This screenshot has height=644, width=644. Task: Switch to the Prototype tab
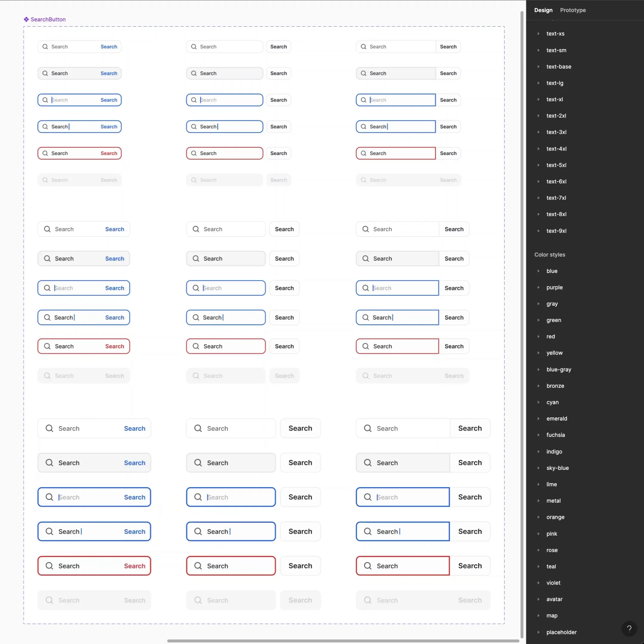tap(573, 10)
